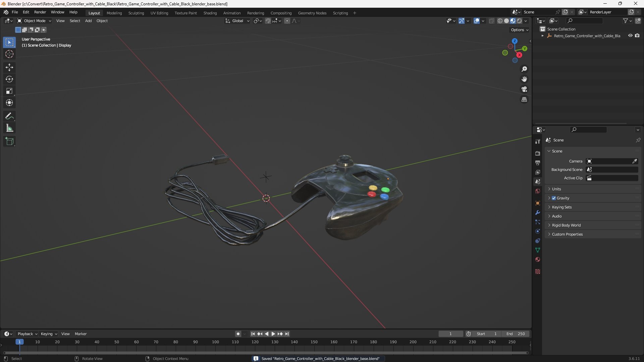Select the Move tool
Image resolution: width=644 pixels, height=362 pixels.
pyautogui.click(x=9, y=67)
